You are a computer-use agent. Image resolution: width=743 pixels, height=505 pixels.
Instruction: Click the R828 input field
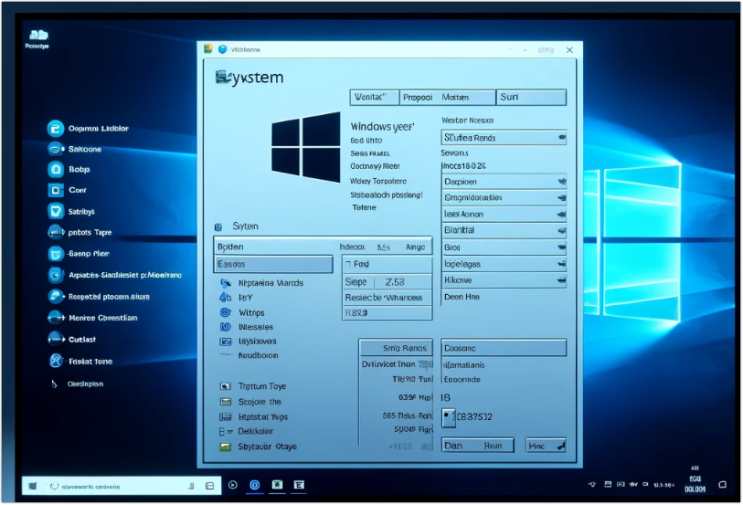click(x=387, y=313)
